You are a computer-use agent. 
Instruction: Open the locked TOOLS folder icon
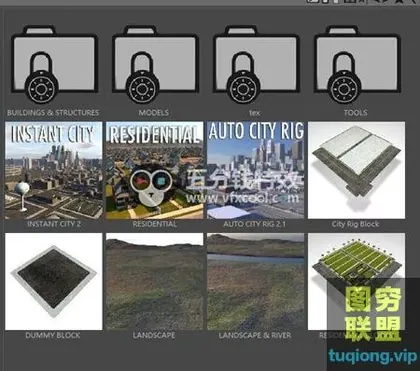point(357,64)
